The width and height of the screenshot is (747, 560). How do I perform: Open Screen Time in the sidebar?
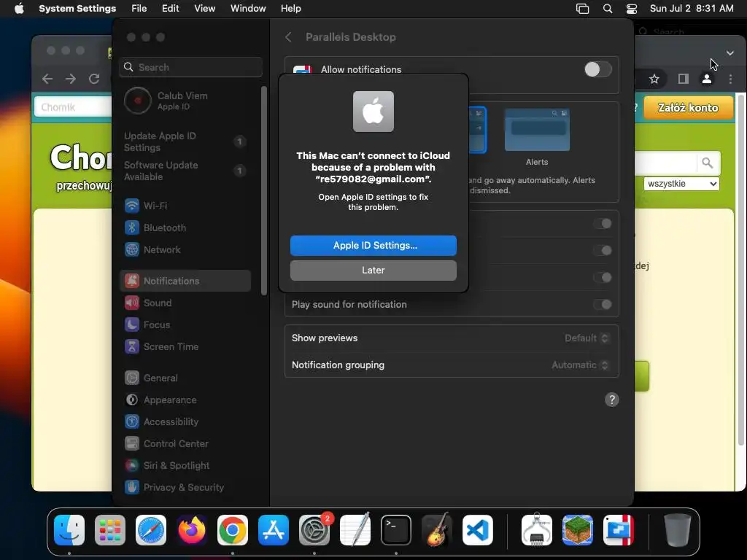(x=185, y=346)
